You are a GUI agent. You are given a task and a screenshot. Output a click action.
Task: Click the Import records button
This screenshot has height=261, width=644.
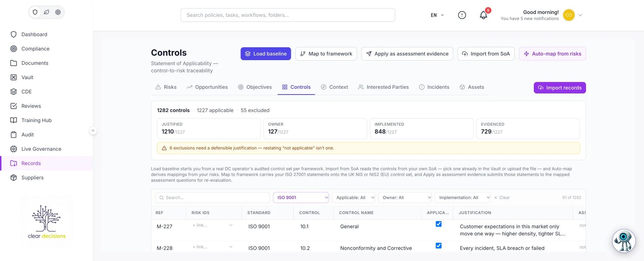pyautogui.click(x=560, y=88)
